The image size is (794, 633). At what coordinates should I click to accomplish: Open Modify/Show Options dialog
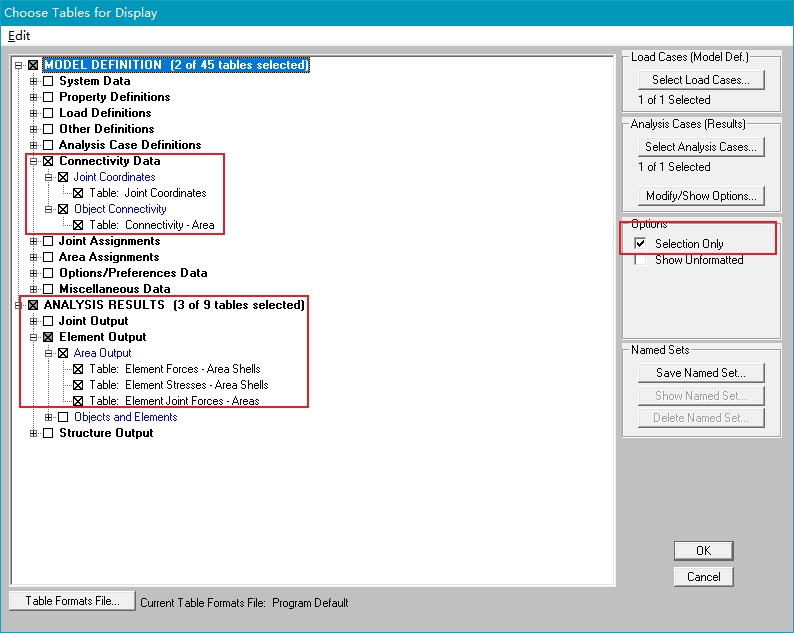(x=701, y=196)
